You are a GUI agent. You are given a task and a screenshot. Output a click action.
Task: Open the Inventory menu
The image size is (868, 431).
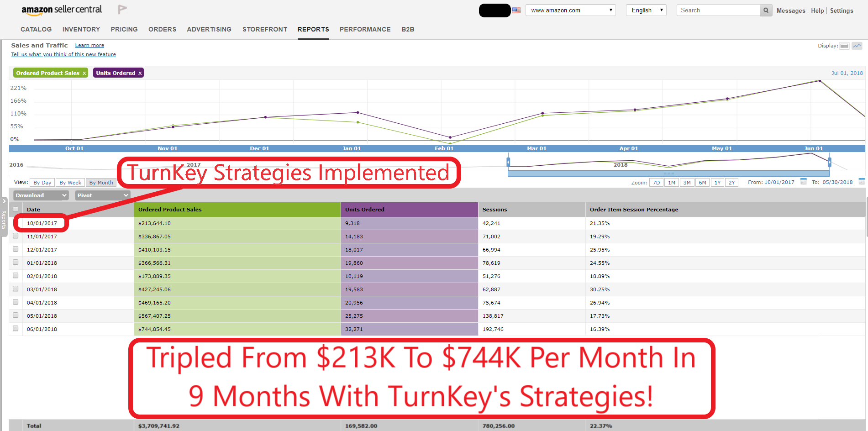pos(81,29)
